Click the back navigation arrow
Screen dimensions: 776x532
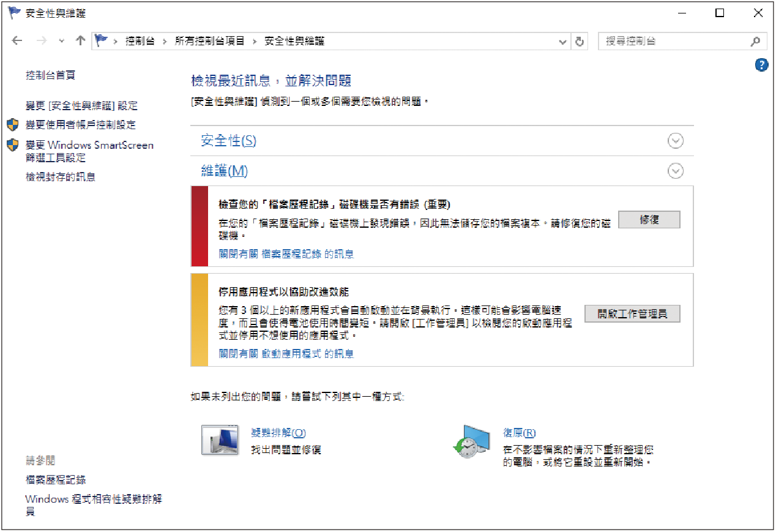point(17,41)
